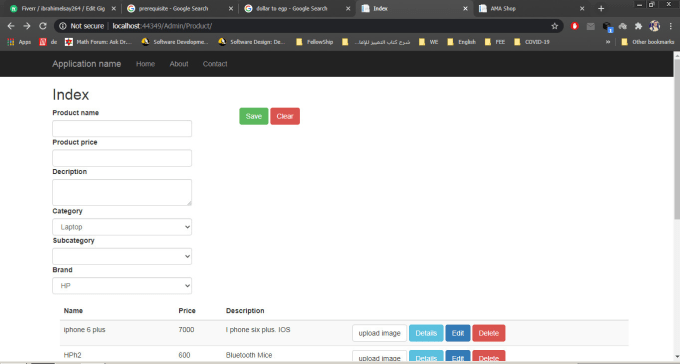680x364 pixels.
Task: Open the new tab plus button
Action: point(601,9)
